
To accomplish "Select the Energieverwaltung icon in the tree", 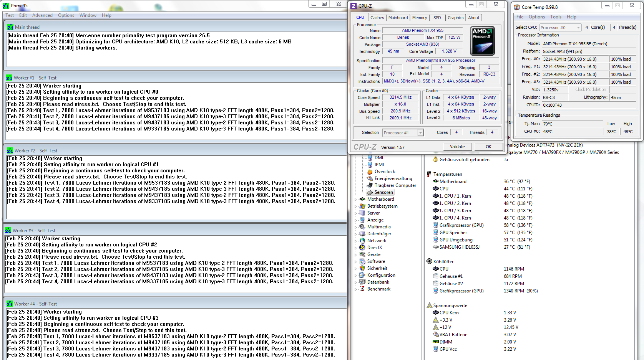I will point(370,178).
